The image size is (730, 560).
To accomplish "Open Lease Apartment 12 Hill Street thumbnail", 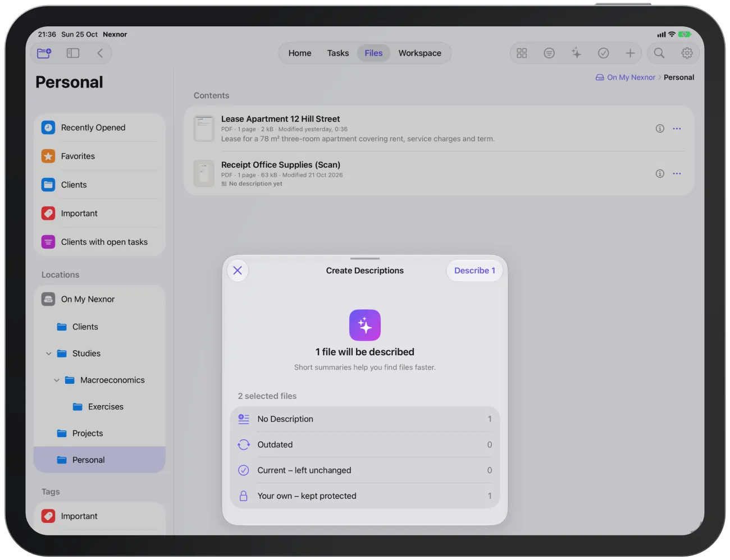I will 204,128.
